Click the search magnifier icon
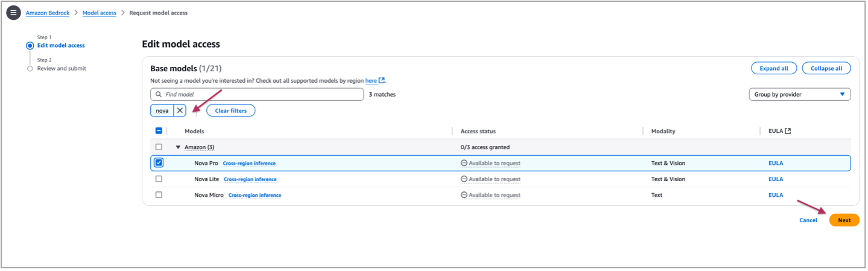868x271 pixels. (x=159, y=95)
